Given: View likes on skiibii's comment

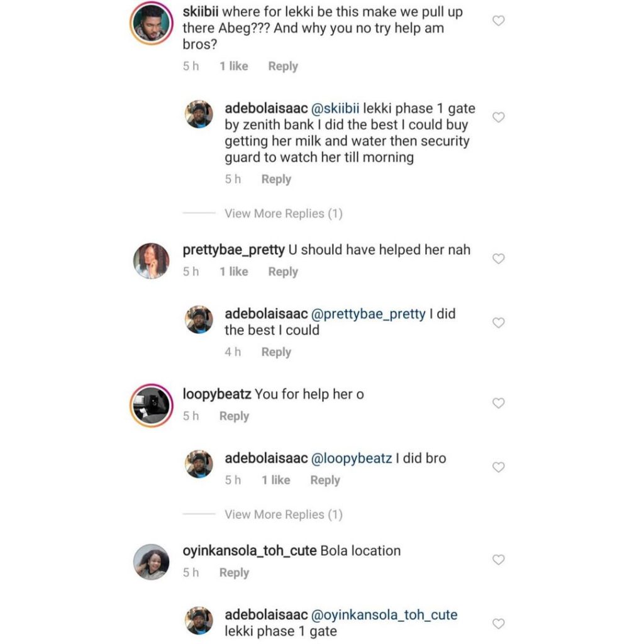Looking at the screenshot, I should (233, 66).
